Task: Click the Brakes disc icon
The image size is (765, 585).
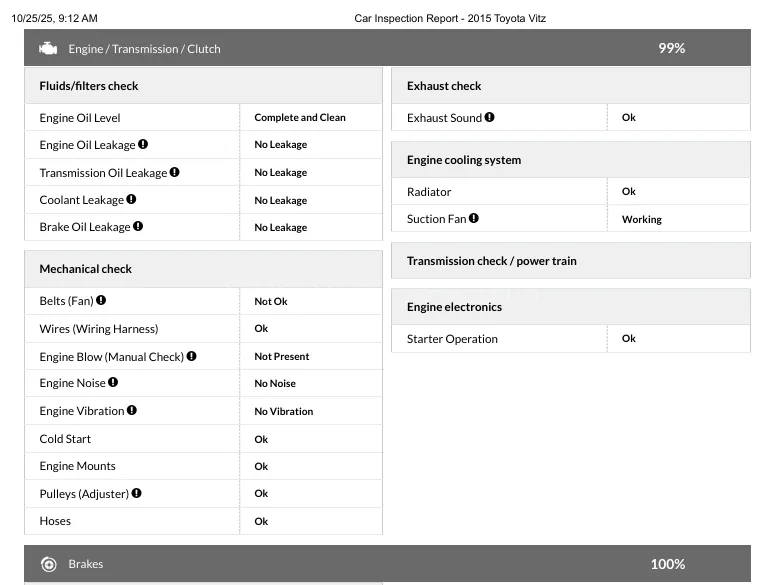Action: coord(48,564)
